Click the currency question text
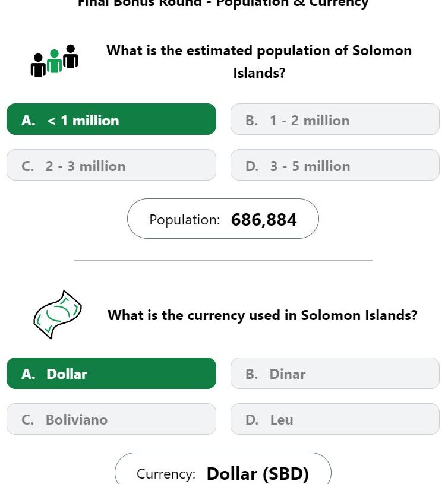The height and width of the screenshot is (484, 448). point(263,315)
